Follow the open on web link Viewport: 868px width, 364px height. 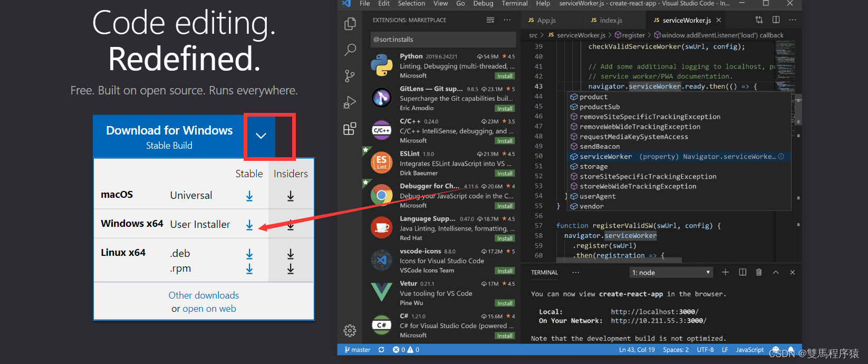[x=209, y=309]
